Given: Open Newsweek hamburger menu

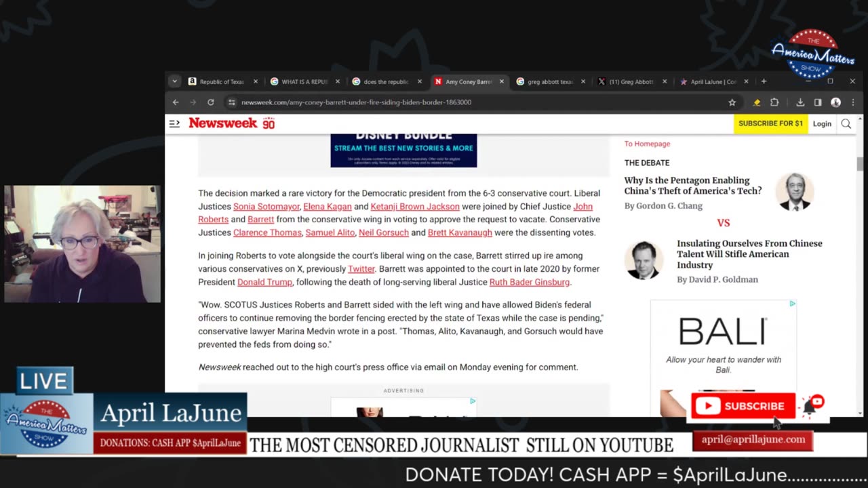Looking at the screenshot, I should [x=174, y=123].
